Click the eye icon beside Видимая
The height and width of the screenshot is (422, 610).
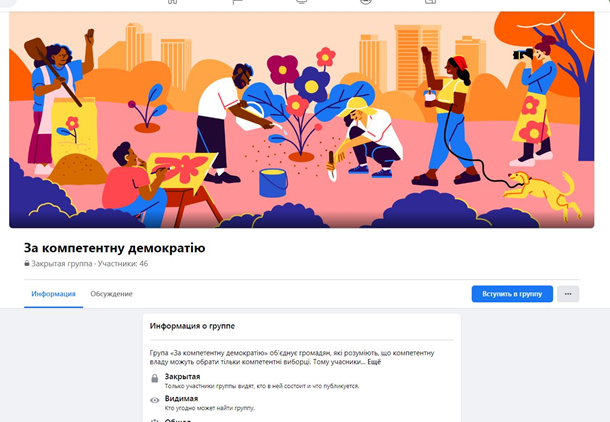pos(154,400)
